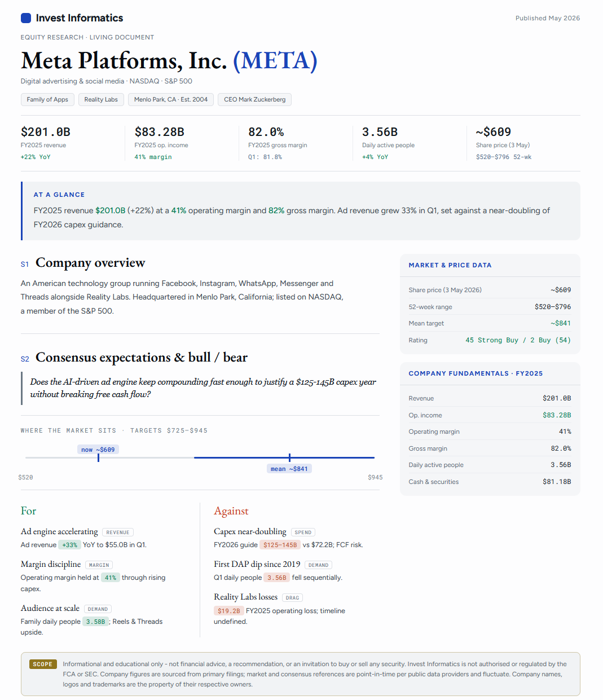
Task: Click the red 3.56B Q1 daily people chip
Action: click(277, 578)
